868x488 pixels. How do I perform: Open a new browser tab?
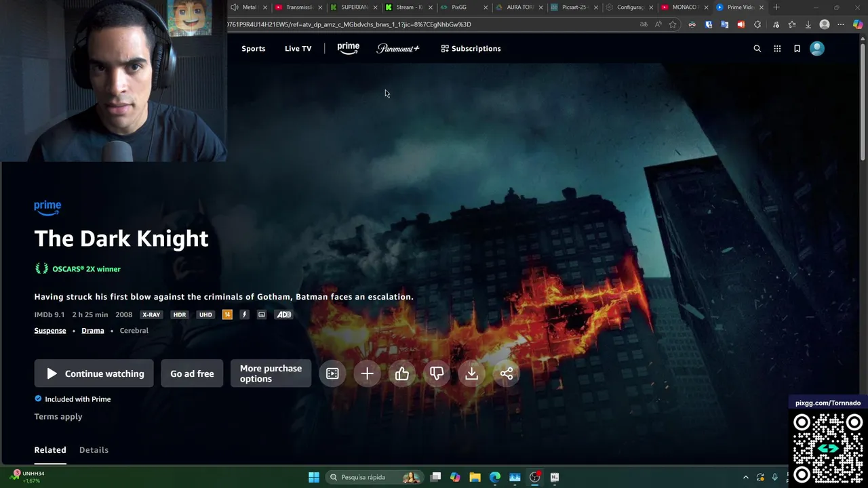tap(776, 7)
